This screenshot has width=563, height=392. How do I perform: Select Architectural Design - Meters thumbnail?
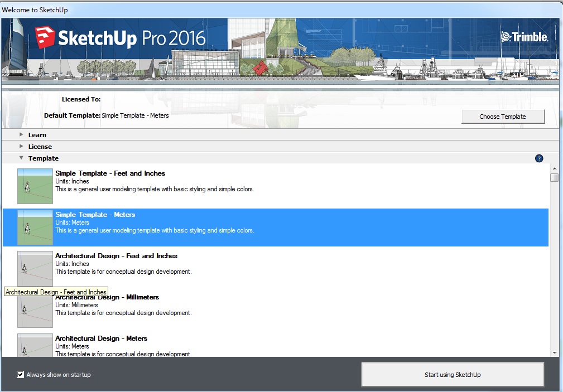[35, 345]
